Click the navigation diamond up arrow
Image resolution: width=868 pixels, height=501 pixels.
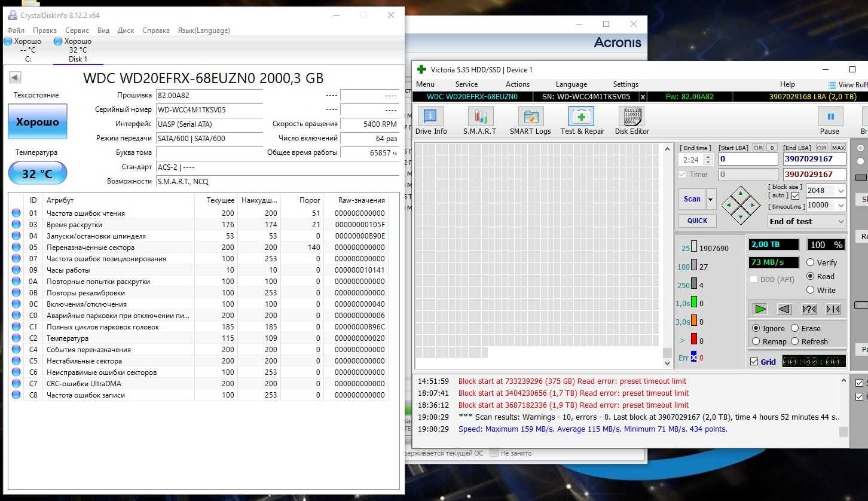pos(741,193)
